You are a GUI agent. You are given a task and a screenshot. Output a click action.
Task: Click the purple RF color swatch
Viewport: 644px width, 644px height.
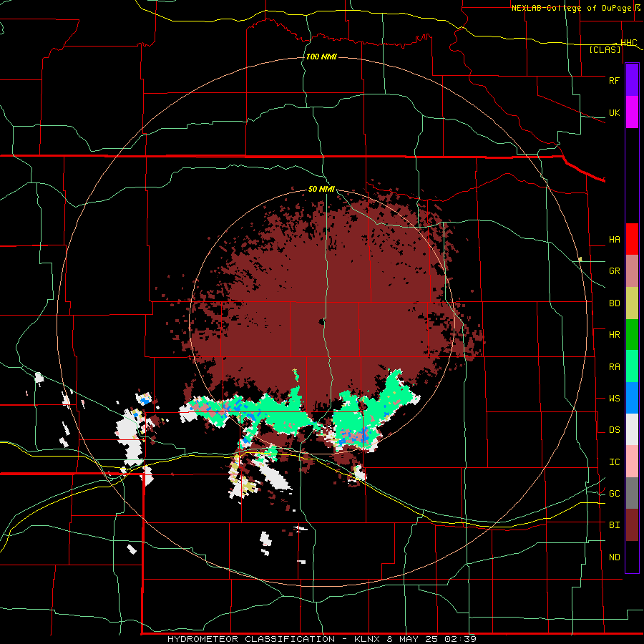tap(632, 80)
